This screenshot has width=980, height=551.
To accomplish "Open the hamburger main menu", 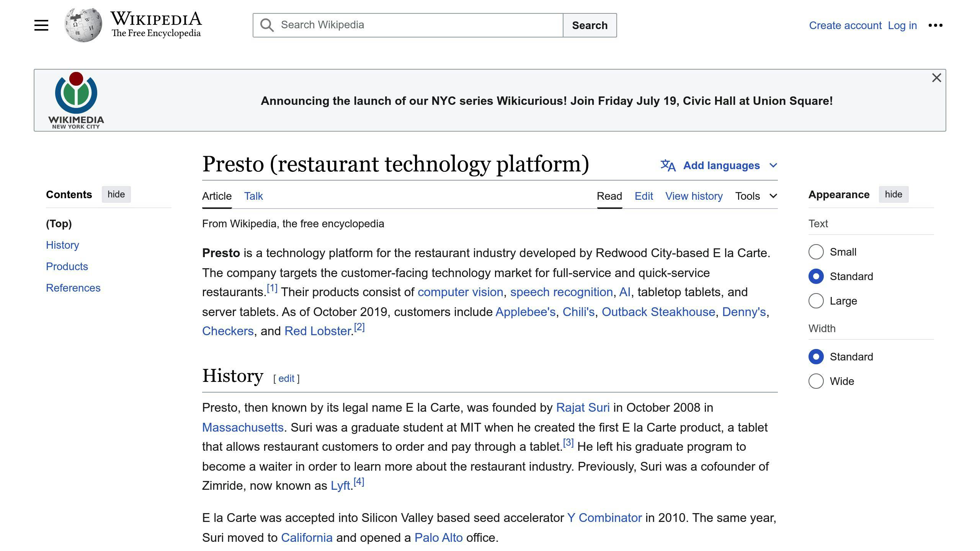I will 41,25.
